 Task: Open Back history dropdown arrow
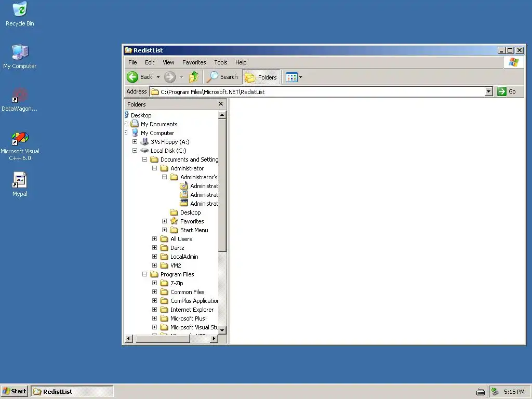[158, 77]
